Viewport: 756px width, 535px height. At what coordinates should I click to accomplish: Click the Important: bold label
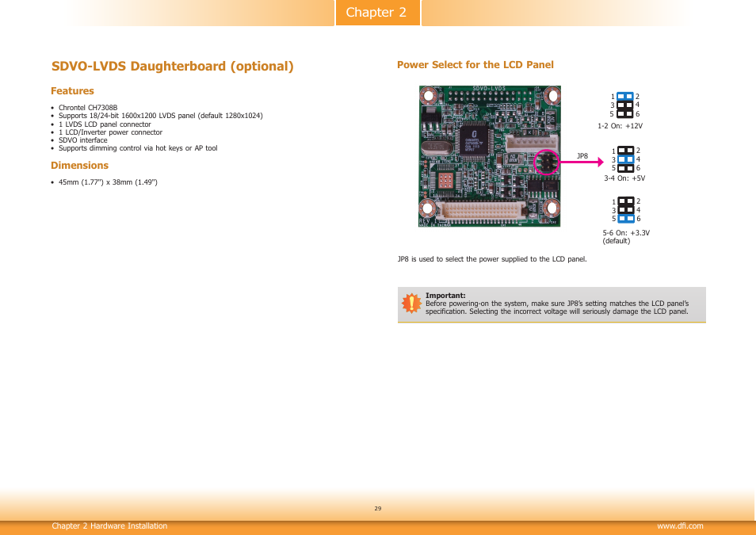(x=445, y=295)
